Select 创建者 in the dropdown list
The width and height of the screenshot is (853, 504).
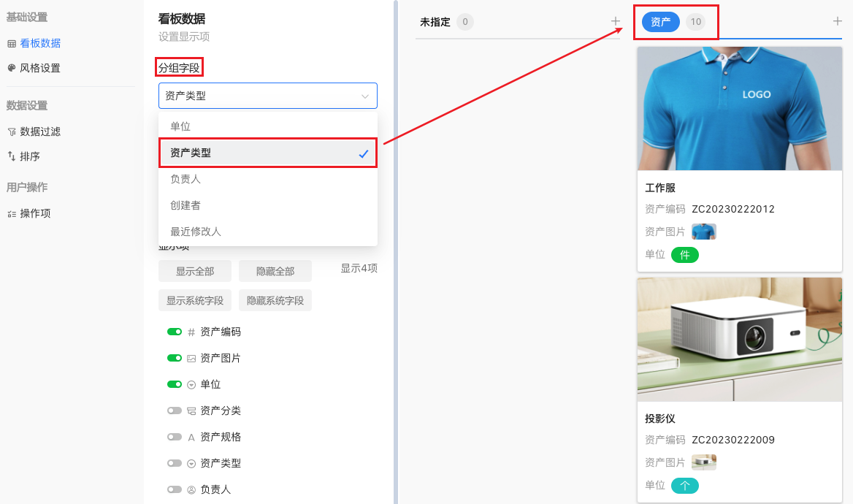pyautogui.click(x=185, y=205)
